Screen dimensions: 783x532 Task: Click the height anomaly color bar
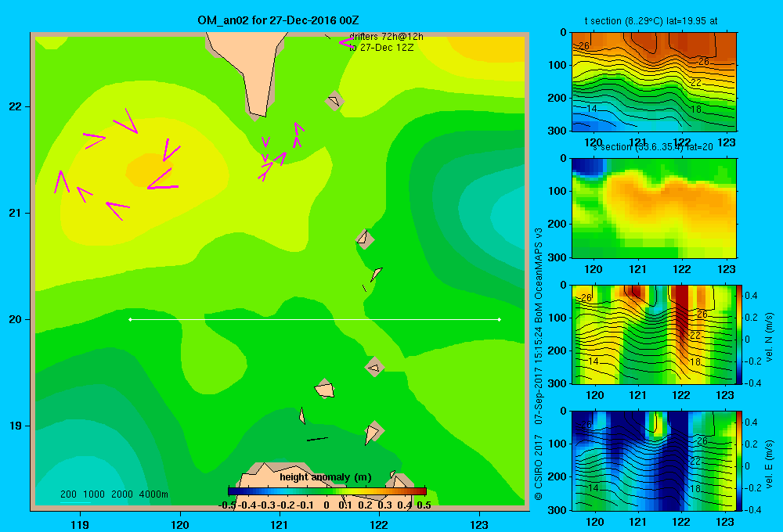(327, 491)
